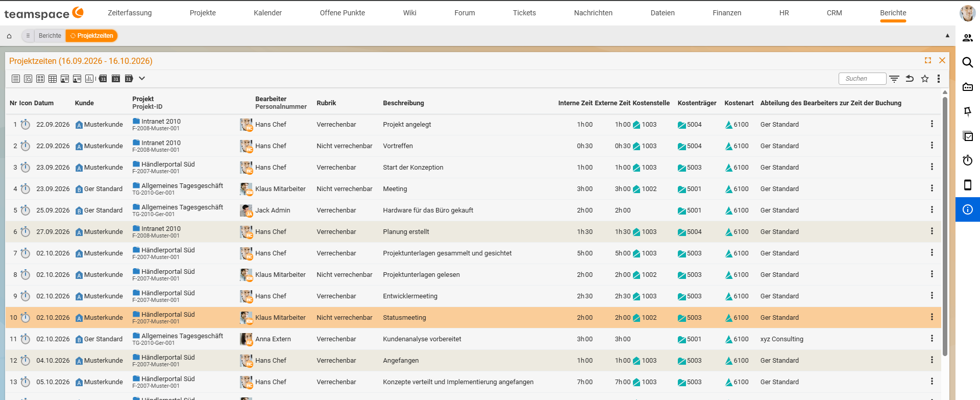The width and height of the screenshot is (980, 400).
Task: Select the row 'Hardware für das Büro gekauft'
Action: (x=473, y=210)
